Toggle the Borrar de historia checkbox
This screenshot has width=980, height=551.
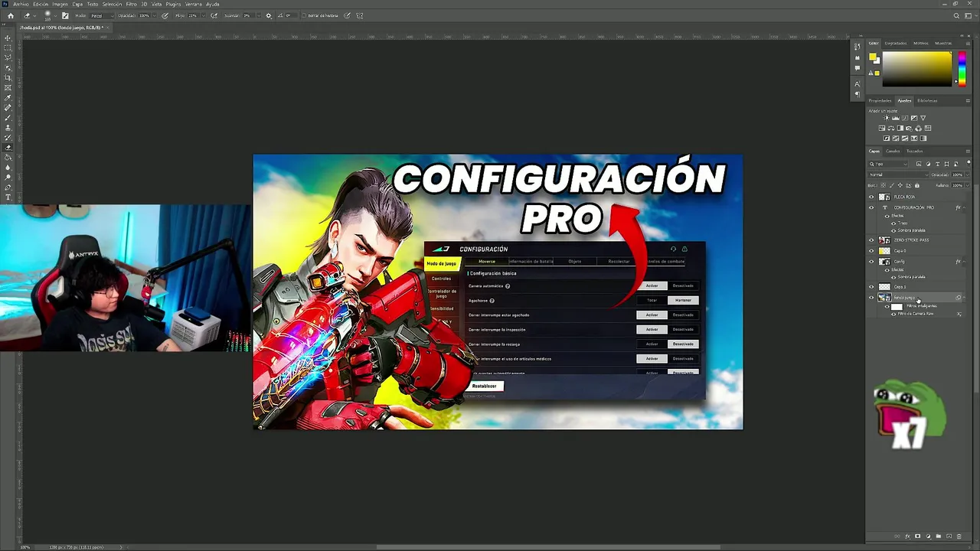(x=304, y=15)
